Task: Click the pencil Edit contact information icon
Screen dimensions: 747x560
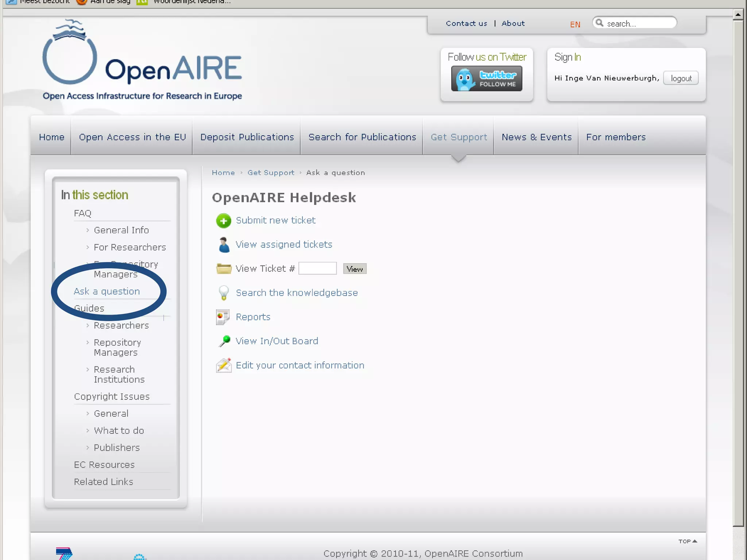Action: click(224, 365)
